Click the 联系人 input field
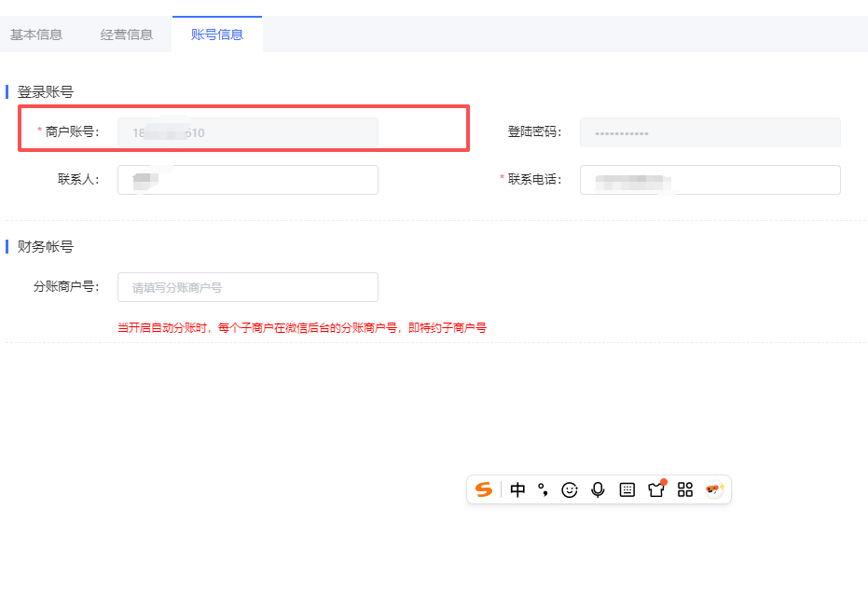Screen dimensions: 868x592 coord(247,179)
